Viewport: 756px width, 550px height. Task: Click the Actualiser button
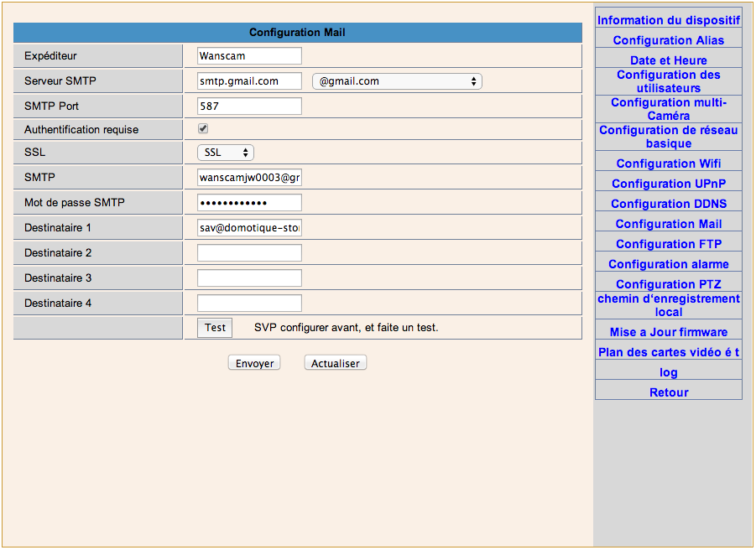coord(336,363)
